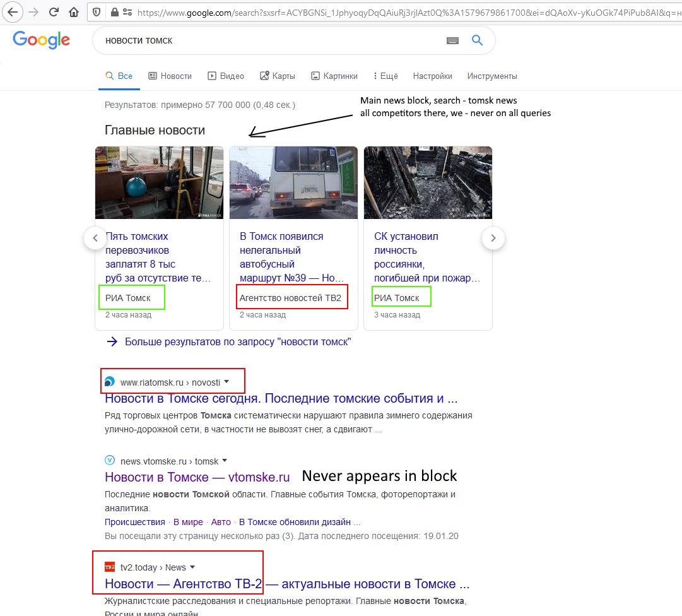Open Новости в Томске сегодня result

click(281, 398)
